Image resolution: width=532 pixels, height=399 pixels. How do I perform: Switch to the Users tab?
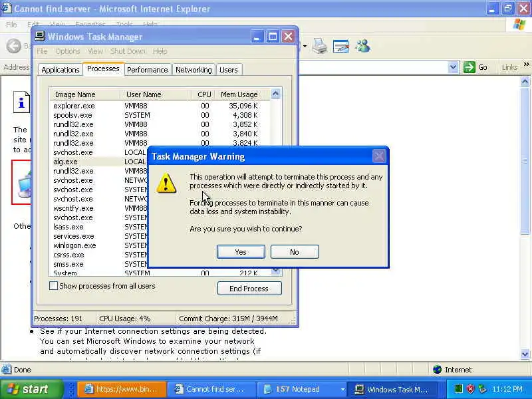click(x=228, y=70)
